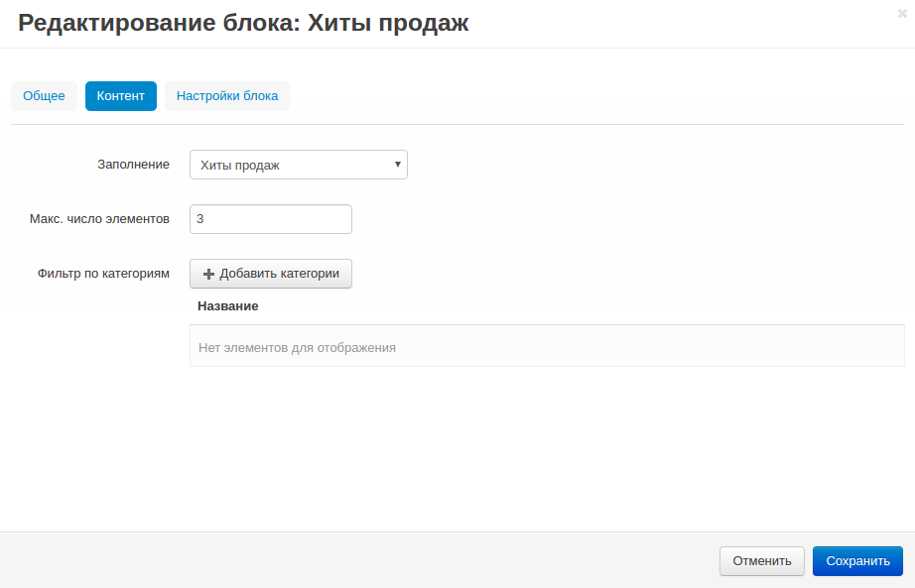Viewport: 915px width, 588px height.
Task: Open the "Настройки блока" tab
Action: (226, 95)
